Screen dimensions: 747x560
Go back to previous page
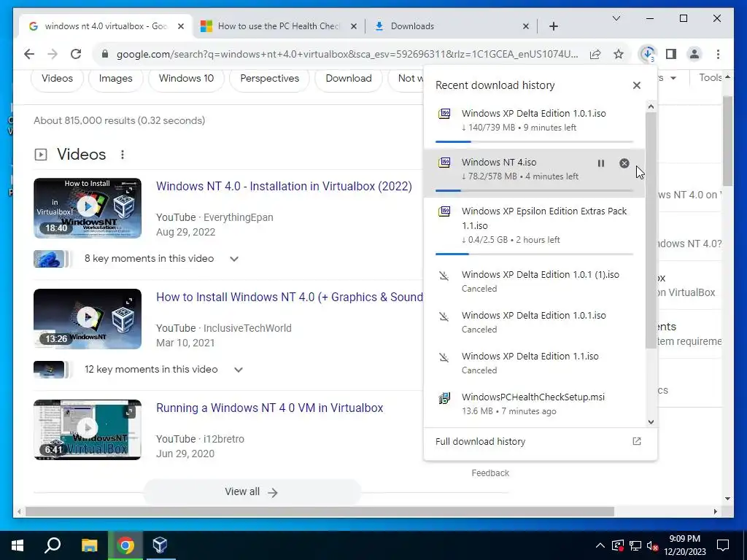coord(29,54)
